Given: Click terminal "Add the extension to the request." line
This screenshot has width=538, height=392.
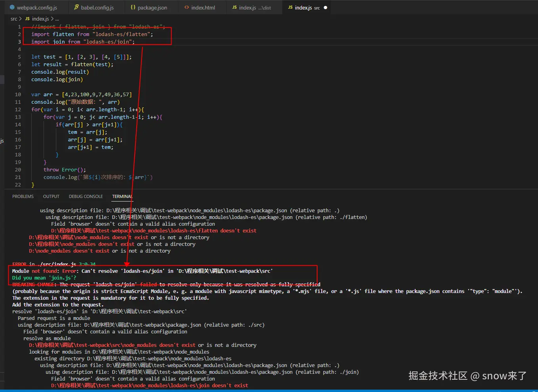Looking at the screenshot, I should (x=58, y=305).
